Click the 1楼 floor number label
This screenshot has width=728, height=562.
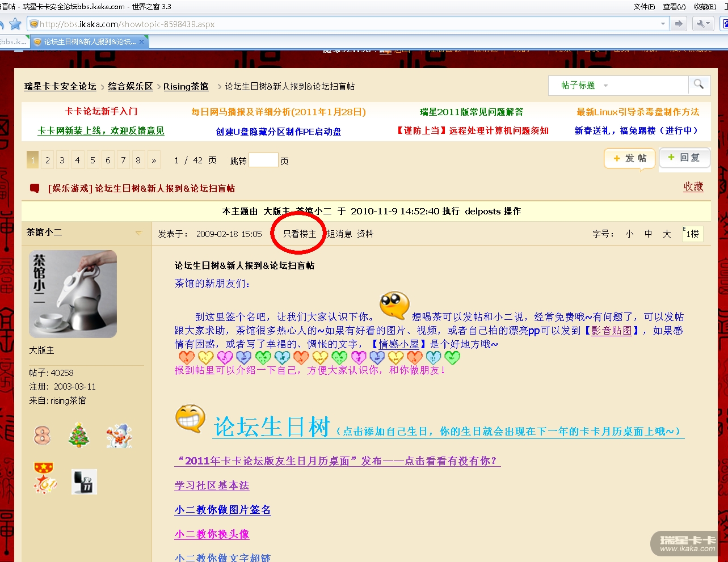tap(692, 234)
